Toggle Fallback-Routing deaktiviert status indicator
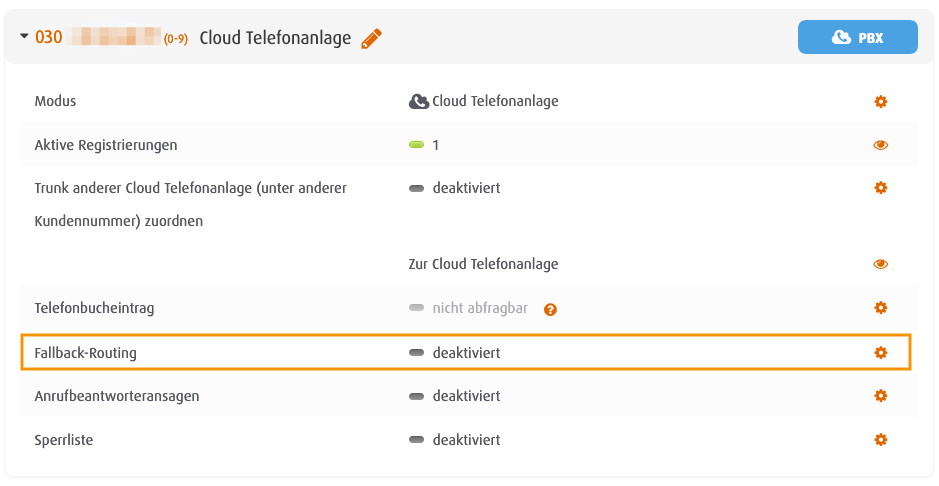939x486 pixels. 416,353
